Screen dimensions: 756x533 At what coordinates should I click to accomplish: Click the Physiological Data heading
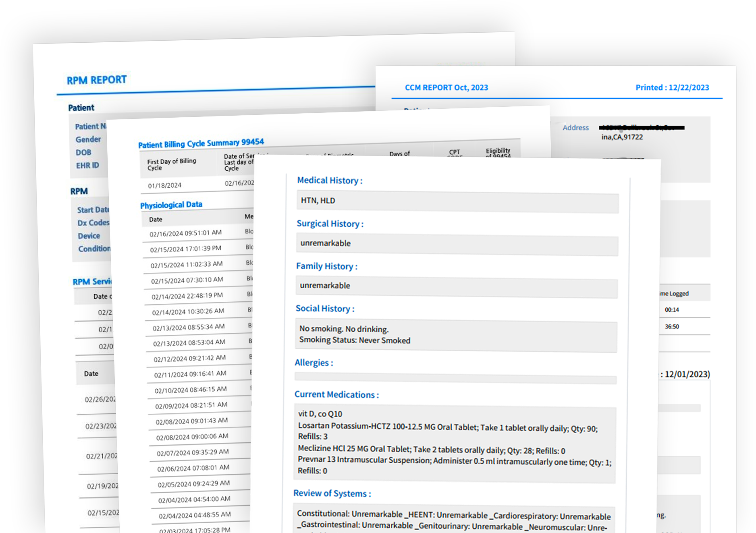click(x=171, y=205)
